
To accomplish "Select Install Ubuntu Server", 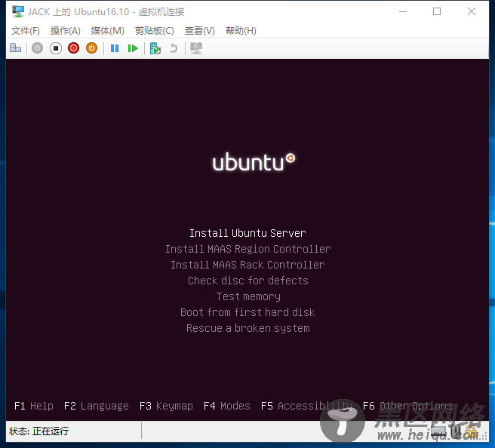I will (x=247, y=233).
